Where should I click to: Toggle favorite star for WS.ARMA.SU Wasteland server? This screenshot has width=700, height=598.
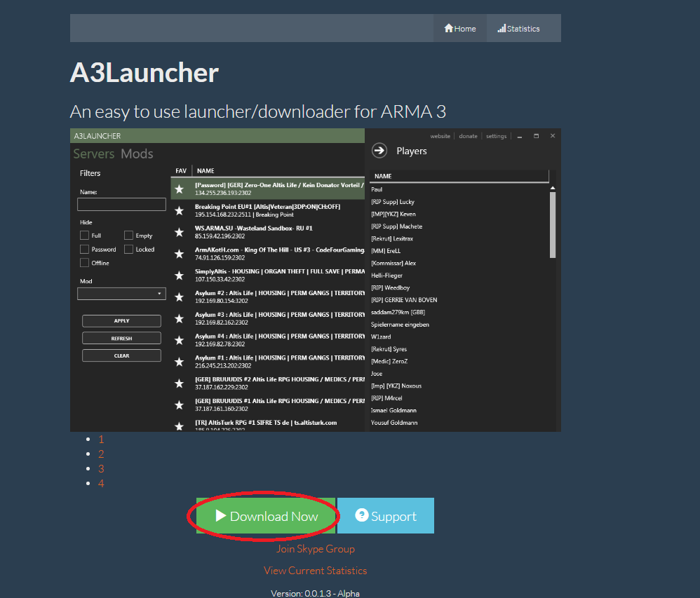click(180, 233)
